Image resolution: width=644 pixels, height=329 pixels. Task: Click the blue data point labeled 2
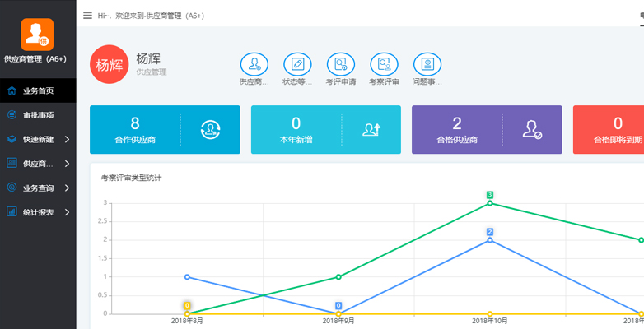pyautogui.click(x=490, y=239)
